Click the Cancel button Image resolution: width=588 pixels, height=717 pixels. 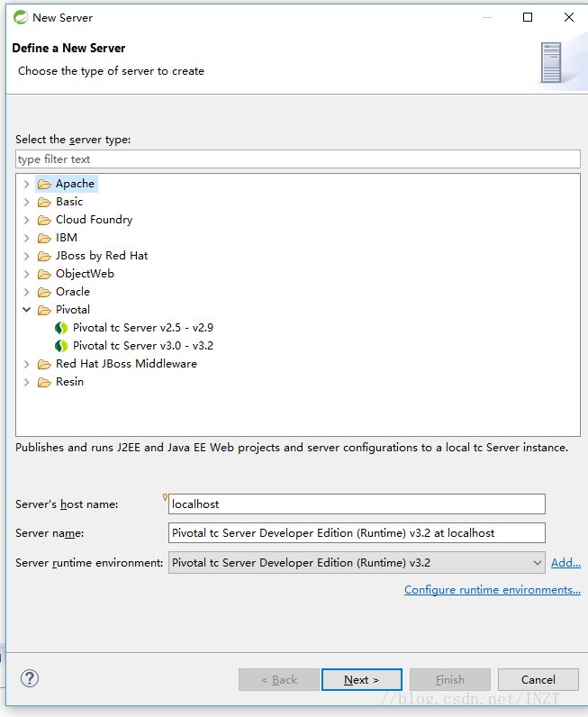538,680
